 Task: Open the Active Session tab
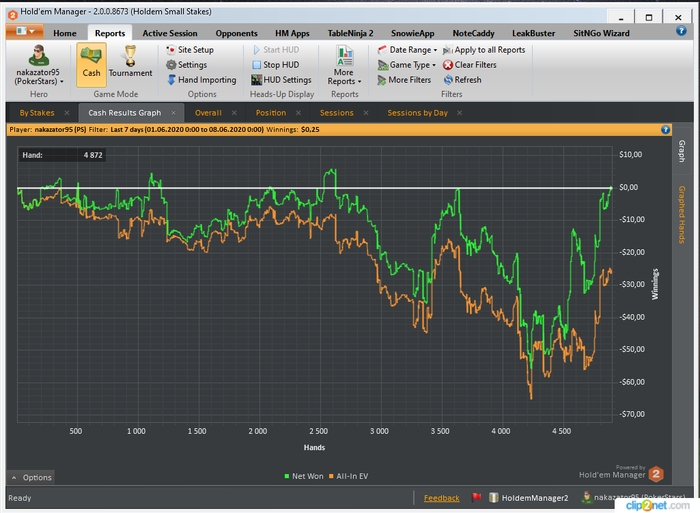[x=170, y=33]
